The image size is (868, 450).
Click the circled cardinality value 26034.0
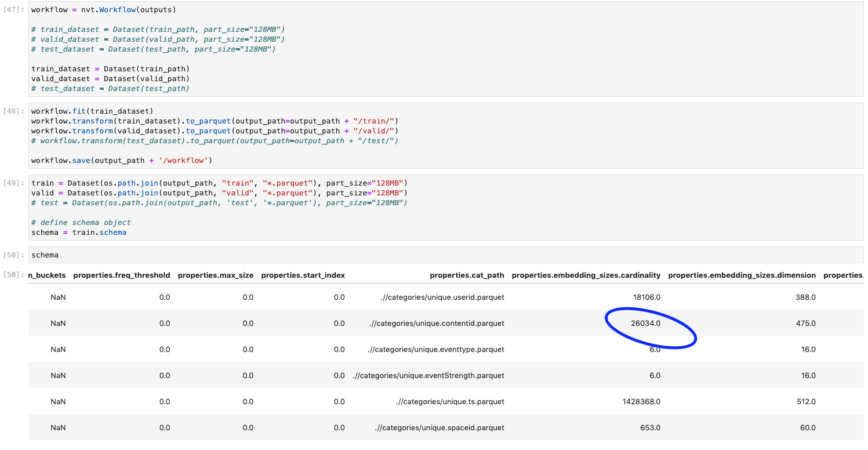tap(645, 323)
